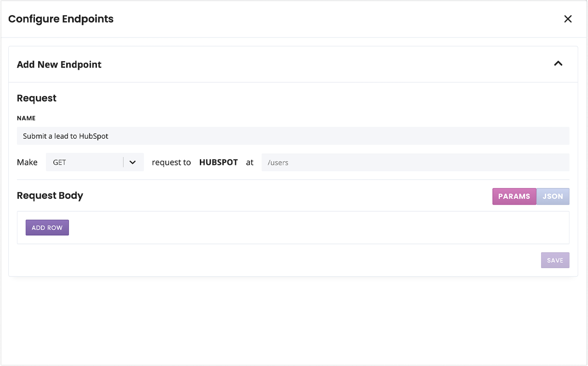Viewport: 588px width, 366px height.
Task: Click the SAVE button
Action: 555,260
